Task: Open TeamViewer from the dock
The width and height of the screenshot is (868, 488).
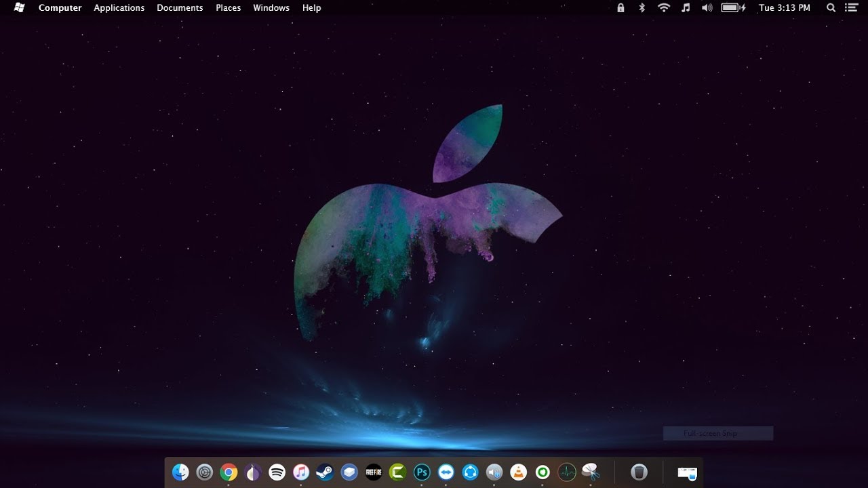Action: click(446, 472)
